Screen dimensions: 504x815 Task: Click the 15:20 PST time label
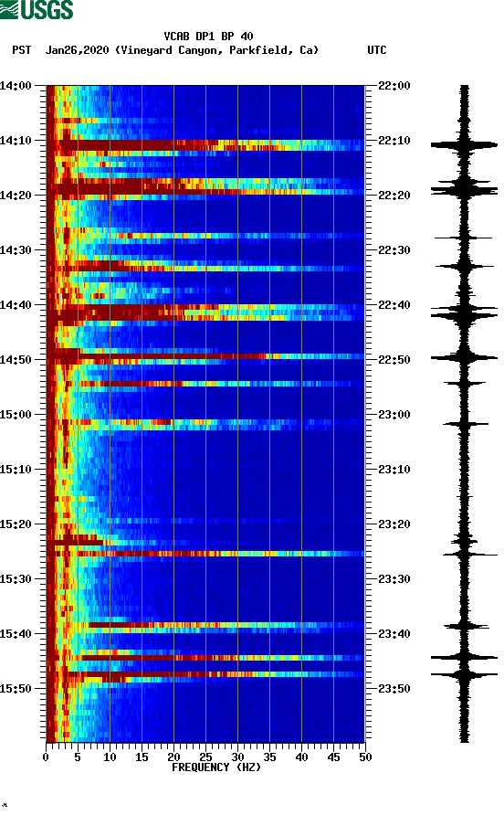16,524
